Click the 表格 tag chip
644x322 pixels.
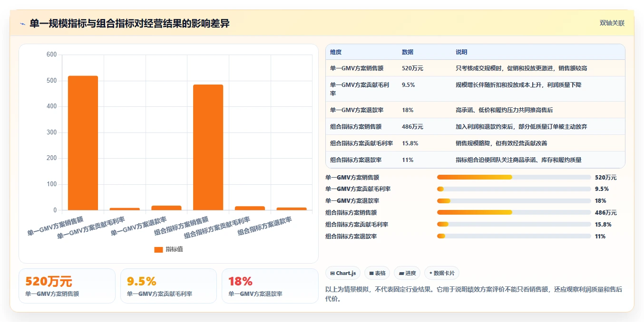click(x=377, y=273)
